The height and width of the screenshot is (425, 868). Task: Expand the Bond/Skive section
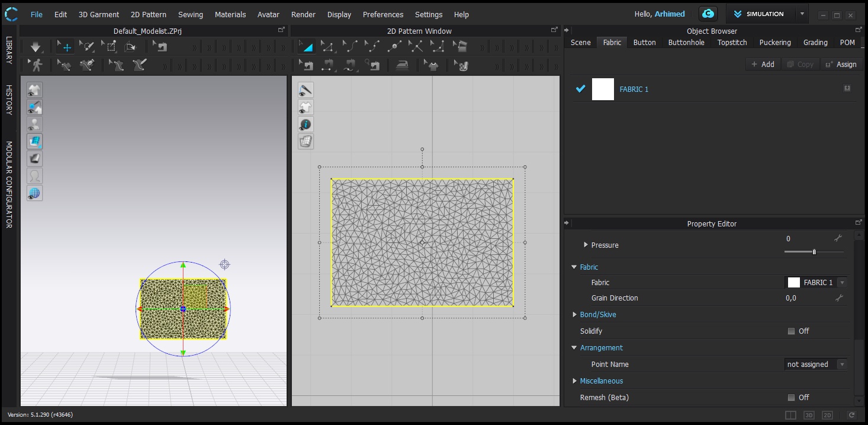(x=574, y=315)
